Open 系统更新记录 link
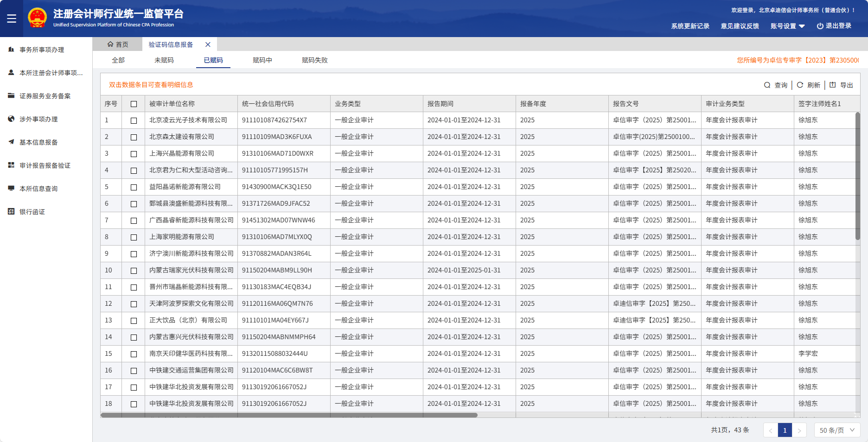The height and width of the screenshot is (442, 868). 690,26
